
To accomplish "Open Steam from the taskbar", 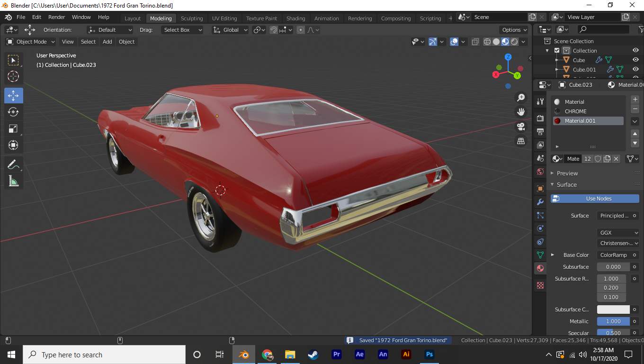I will click(x=313, y=355).
